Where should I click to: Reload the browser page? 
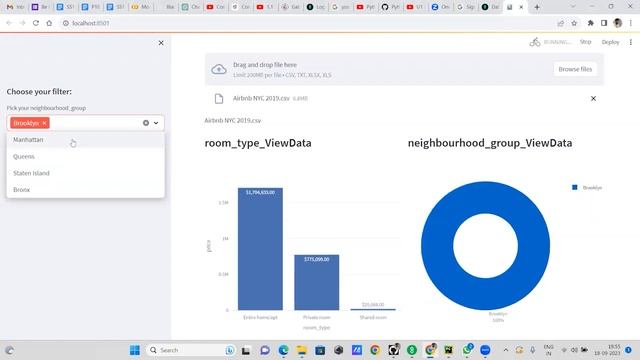(36, 23)
